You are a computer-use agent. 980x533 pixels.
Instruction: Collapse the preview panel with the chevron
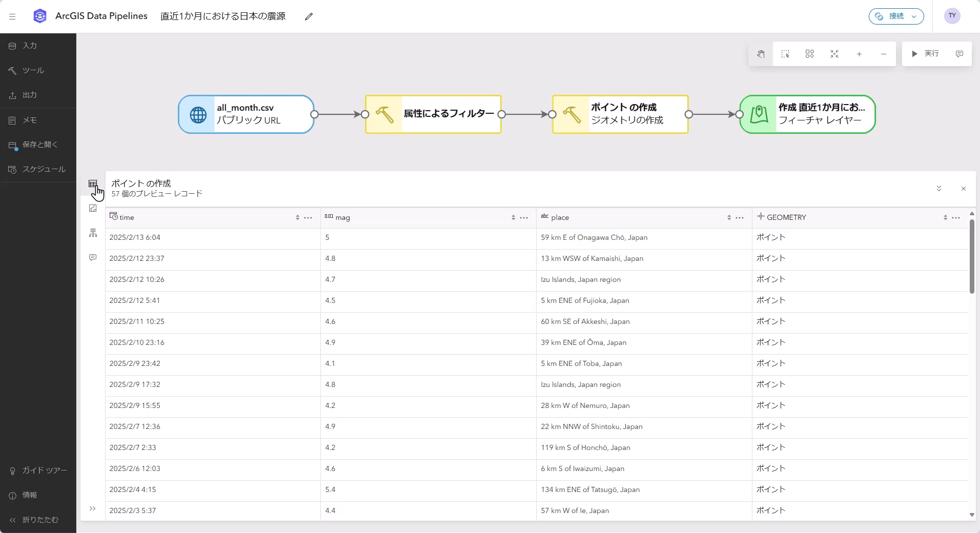[938, 189]
